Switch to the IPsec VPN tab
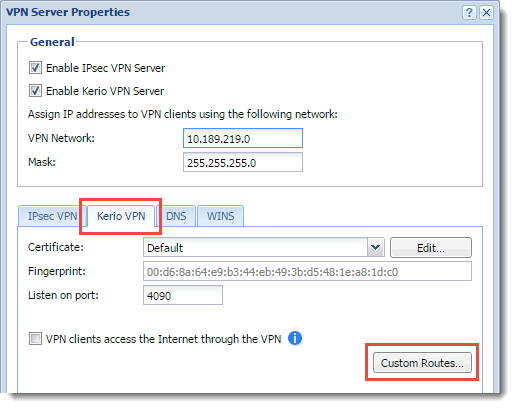Viewport: 515px width, 408px height. (52, 216)
